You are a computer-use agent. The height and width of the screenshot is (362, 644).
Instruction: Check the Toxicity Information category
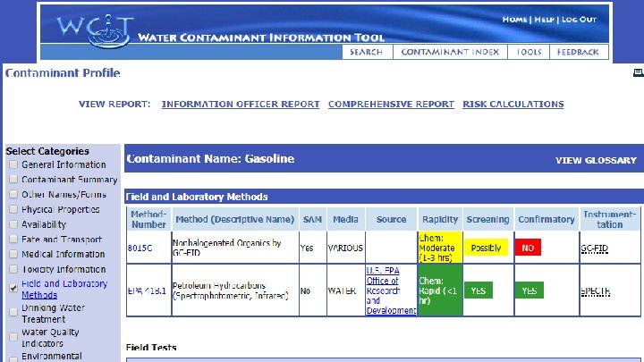point(13,269)
